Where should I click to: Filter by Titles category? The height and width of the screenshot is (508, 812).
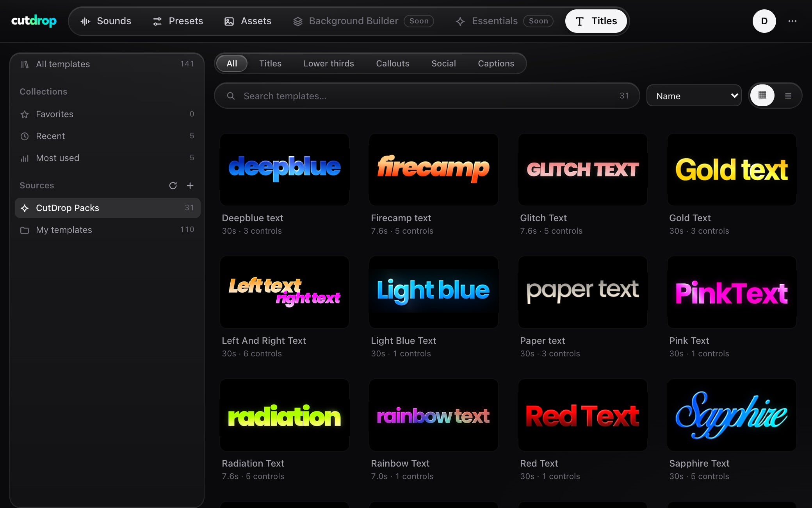(x=270, y=63)
